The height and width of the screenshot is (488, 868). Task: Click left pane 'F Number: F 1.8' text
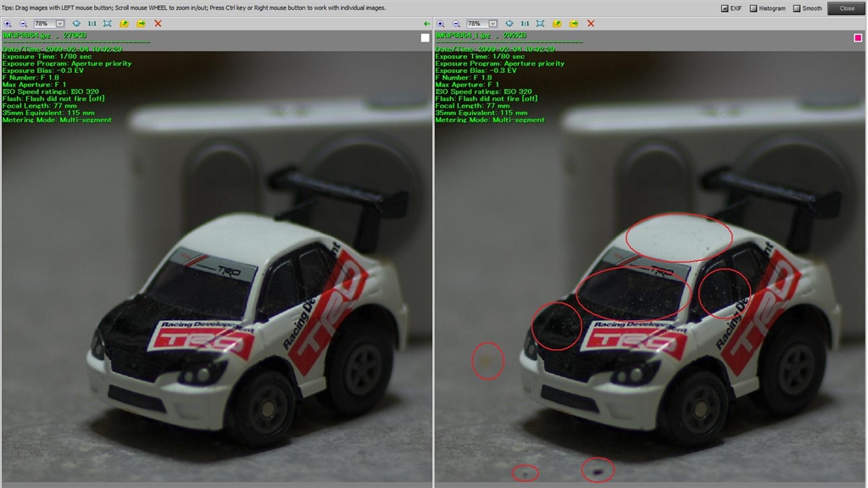click(x=31, y=77)
